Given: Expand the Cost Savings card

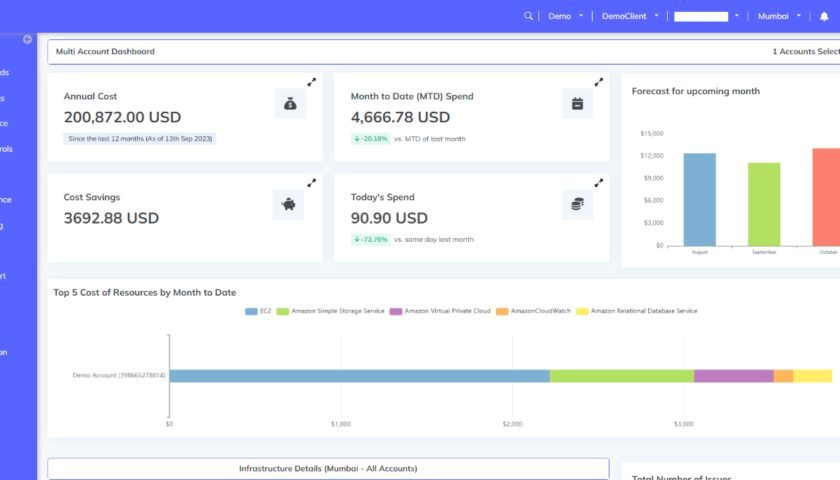Looking at the screenshot, I should click(x=312, y=183).
